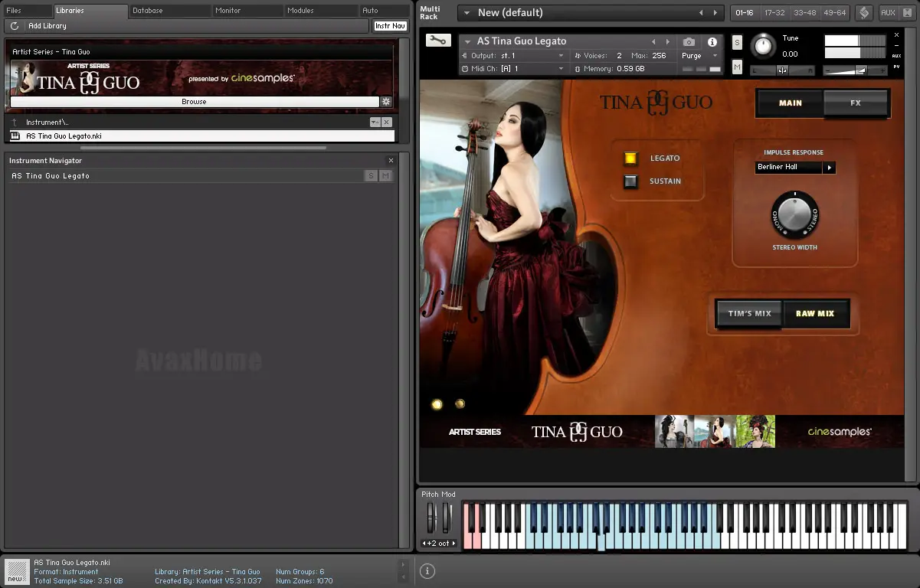Switch to TIM'S MIX
The image size is (920, 588).
click(749, 313)
